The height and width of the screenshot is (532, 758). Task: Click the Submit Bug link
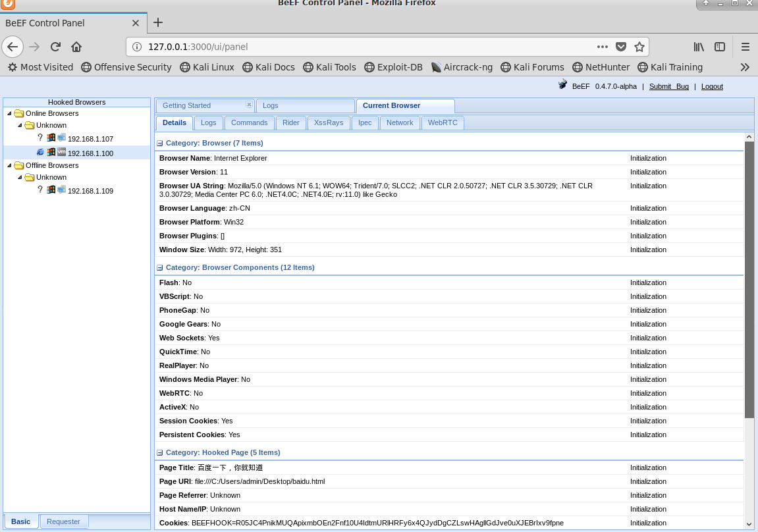tap(668, 86)
